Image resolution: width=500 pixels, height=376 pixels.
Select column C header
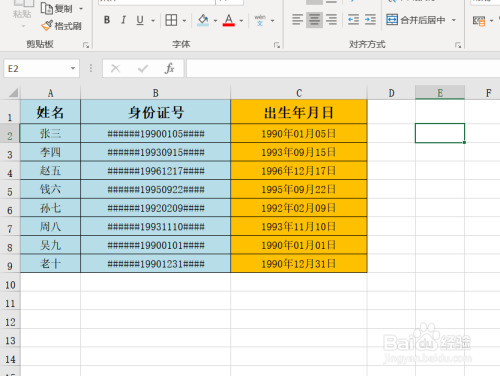299,93
